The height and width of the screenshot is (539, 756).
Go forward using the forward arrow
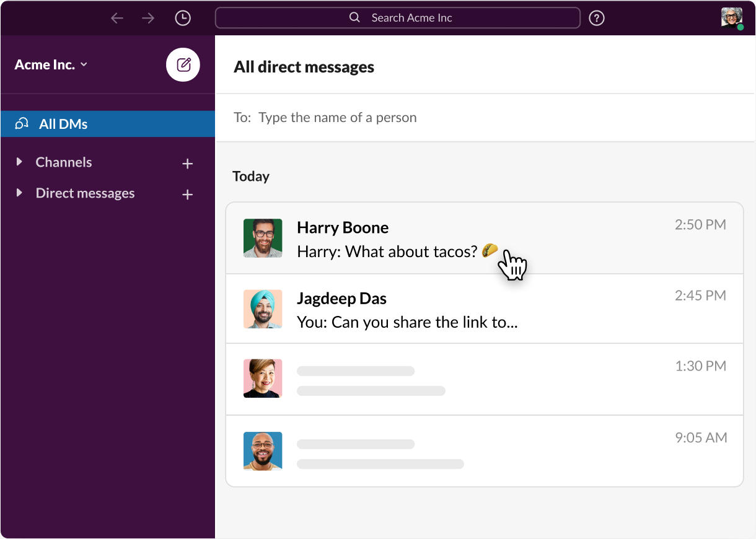coord(148,17)
